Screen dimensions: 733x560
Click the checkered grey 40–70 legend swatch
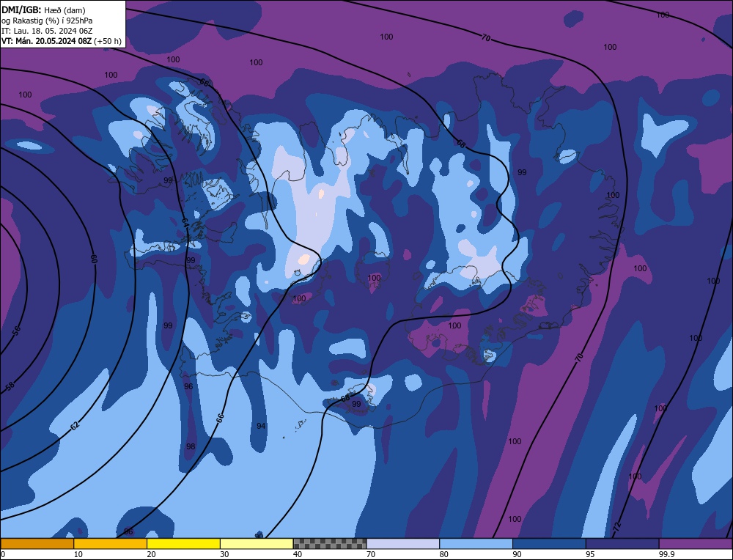[330, 544]
